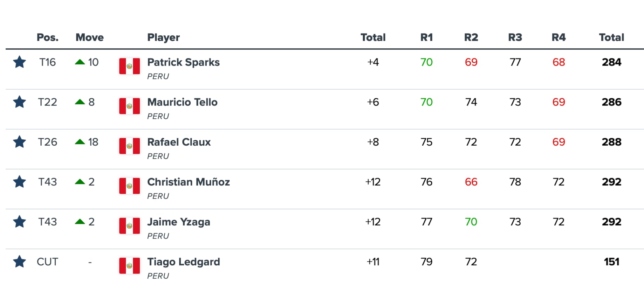Click Peru flag next to Tiago Ledgard
This screenshot has height=306, width=644.
[129, 266]
